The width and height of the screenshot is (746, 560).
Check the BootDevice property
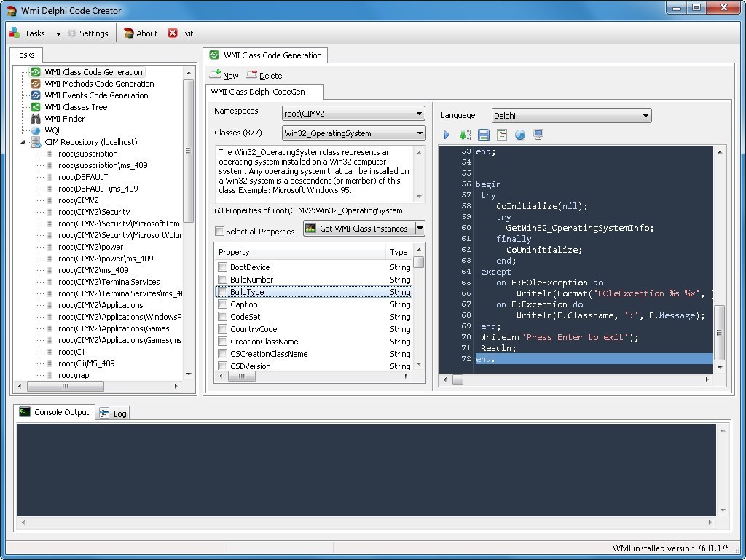click(222, 267)
